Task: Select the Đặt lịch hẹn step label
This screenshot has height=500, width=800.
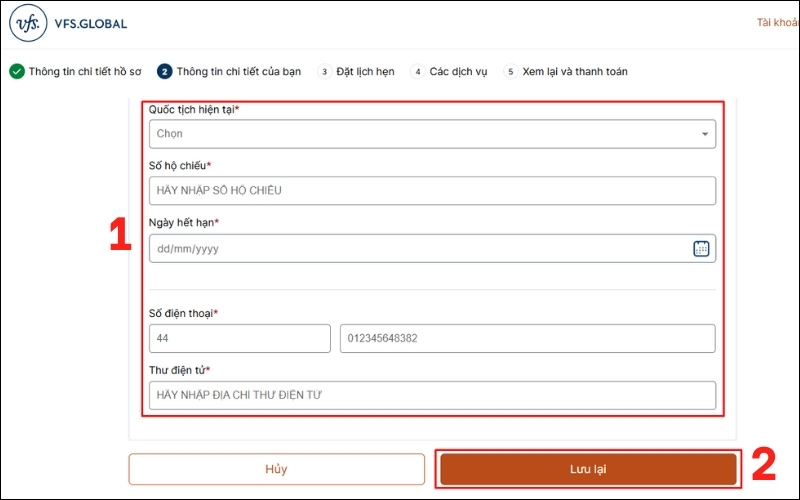Action: tap(365, 72)
